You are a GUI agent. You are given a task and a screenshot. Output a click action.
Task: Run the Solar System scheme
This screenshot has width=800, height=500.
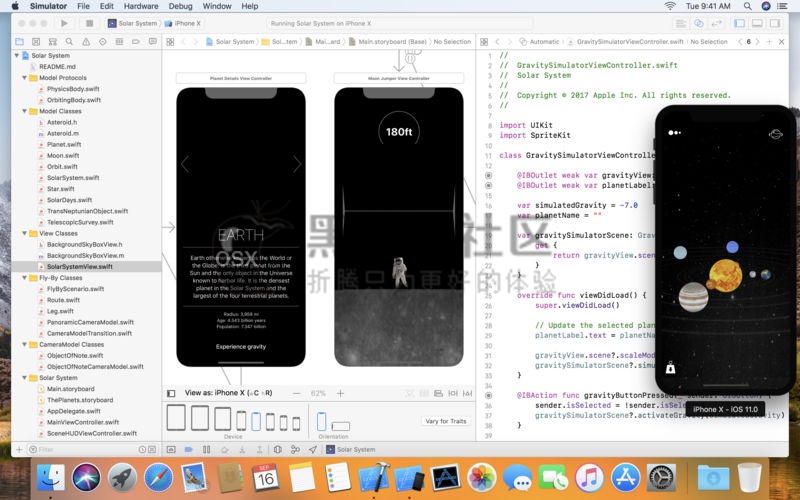click(64, 23)
